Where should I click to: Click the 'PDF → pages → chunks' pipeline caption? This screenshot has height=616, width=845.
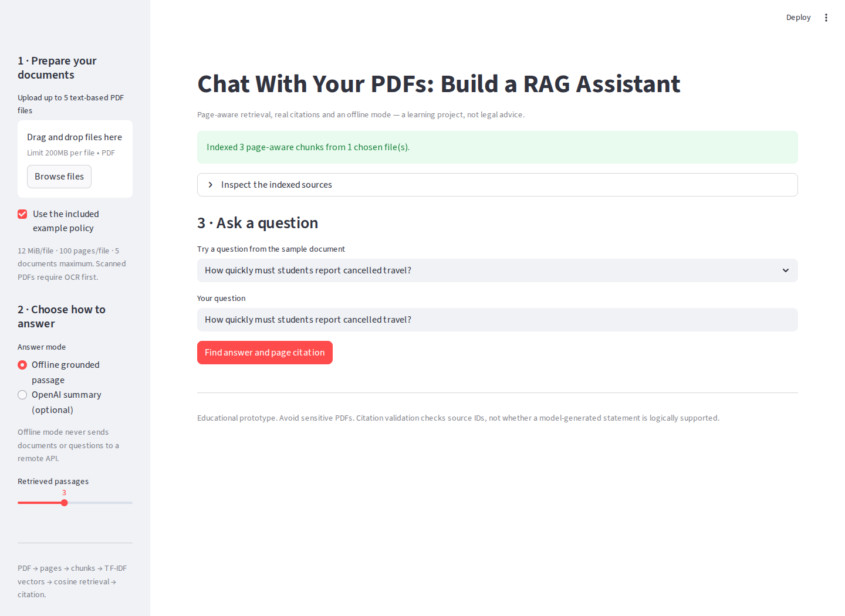[x=72, y=581]
